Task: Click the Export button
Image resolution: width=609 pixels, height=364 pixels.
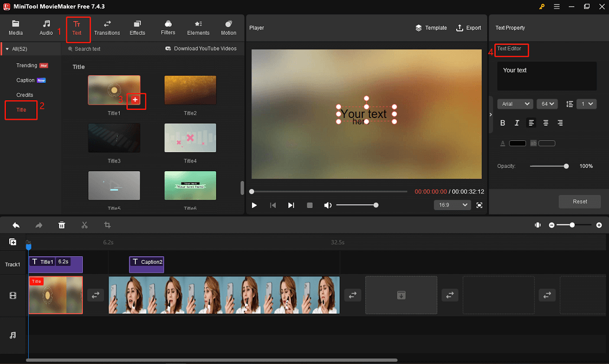Action: tap(469, 28)
